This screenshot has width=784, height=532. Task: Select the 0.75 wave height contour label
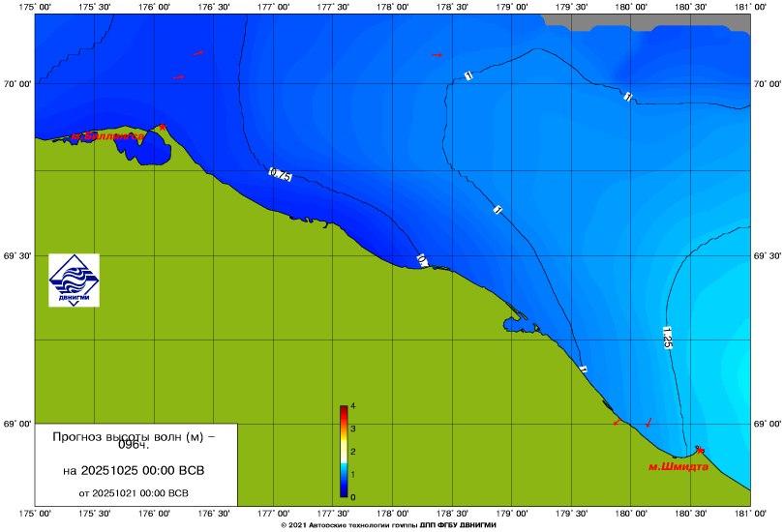(281, 175)
